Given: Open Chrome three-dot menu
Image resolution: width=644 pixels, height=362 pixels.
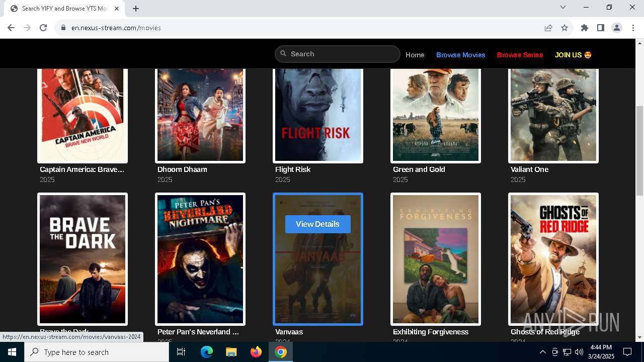Looking at the screenshot, I should 633,28.
